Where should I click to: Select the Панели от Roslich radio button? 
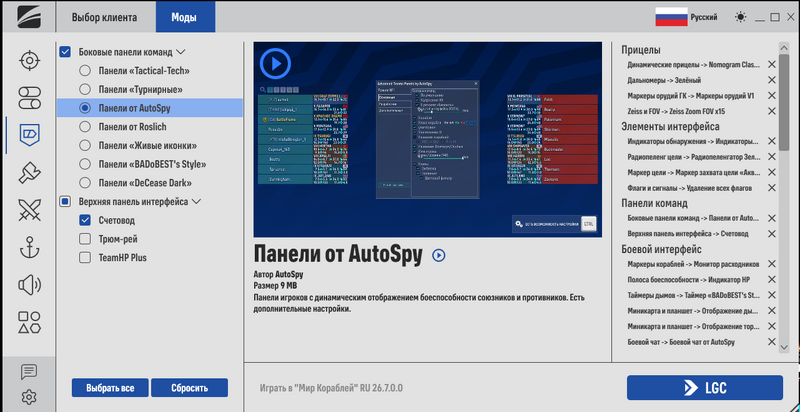(85, 126)
